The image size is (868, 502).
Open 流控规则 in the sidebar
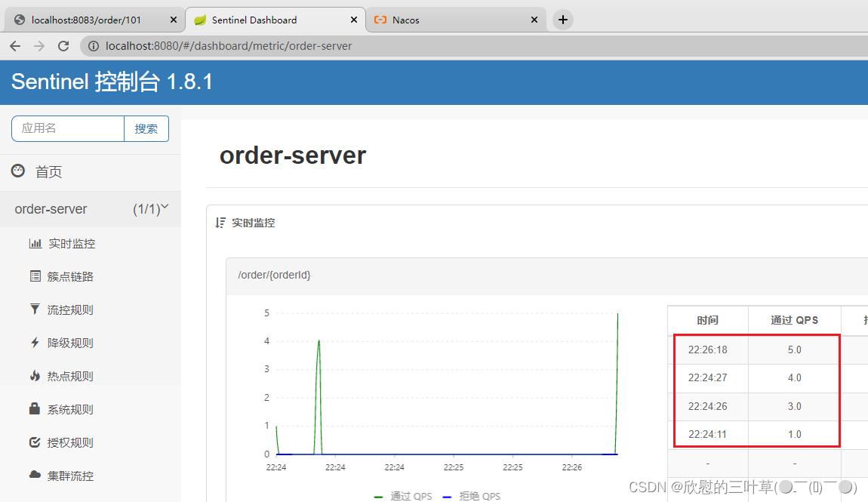tap(70, 310)
